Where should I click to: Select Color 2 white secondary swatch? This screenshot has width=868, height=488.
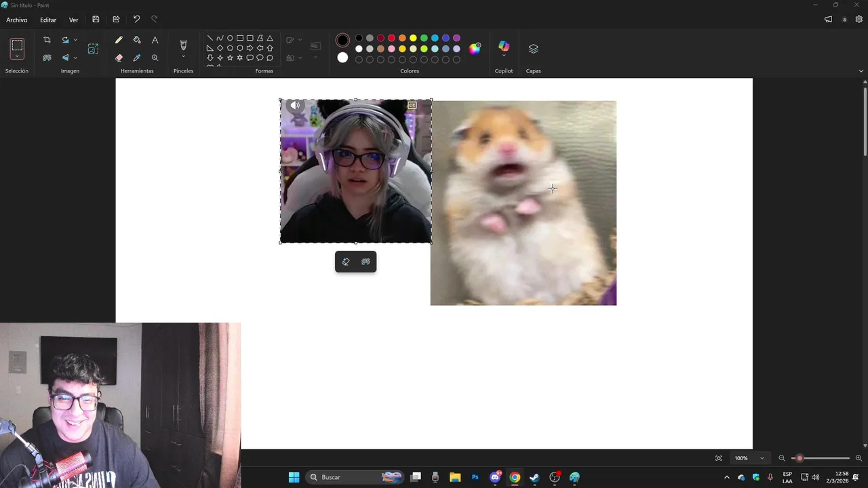342,58
